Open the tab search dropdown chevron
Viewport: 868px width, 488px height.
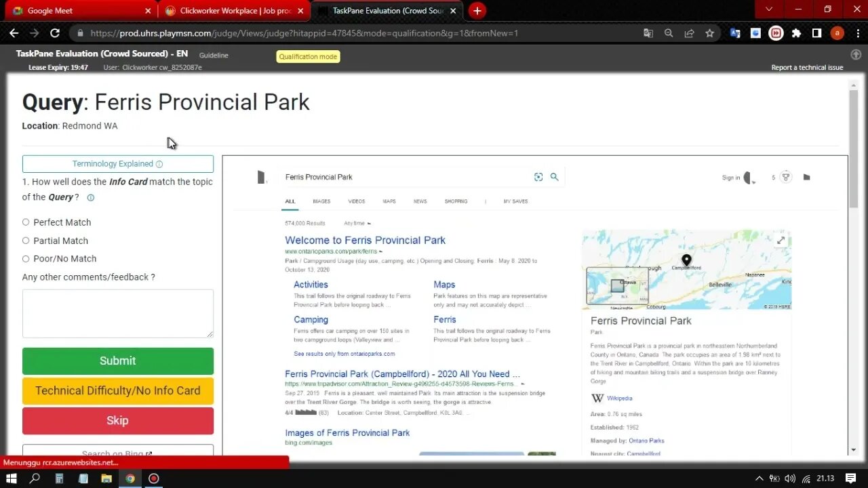point(768,9)
